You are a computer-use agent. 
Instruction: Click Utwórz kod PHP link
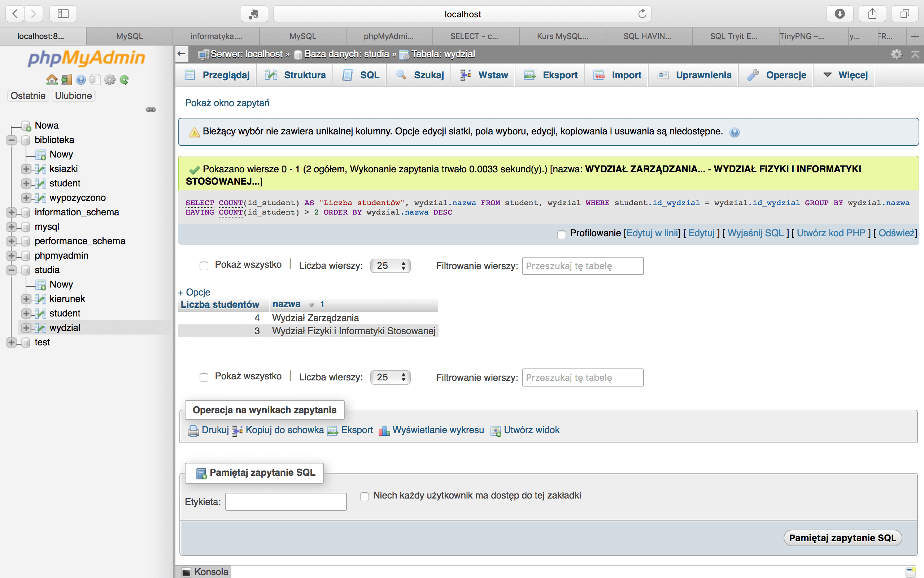tap(831, 233)
